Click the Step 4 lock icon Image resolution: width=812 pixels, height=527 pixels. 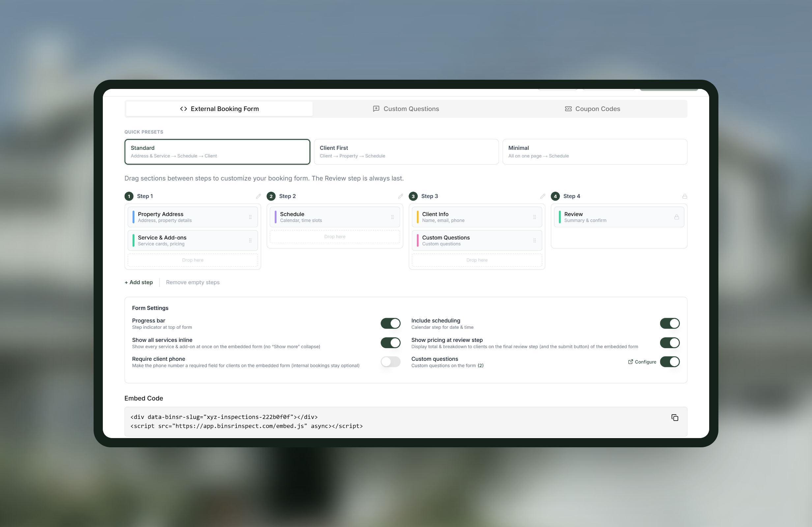coord(684,196)
